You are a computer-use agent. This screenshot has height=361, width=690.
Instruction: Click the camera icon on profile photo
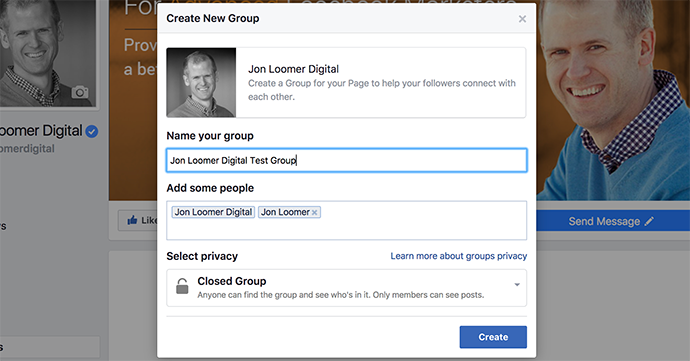(x=80, y=92)
